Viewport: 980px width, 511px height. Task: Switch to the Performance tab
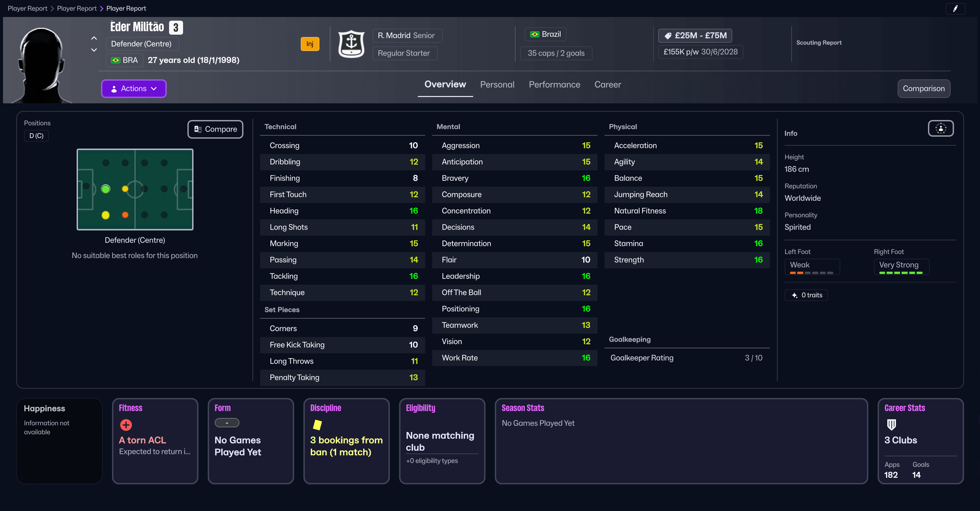[554, 84]
